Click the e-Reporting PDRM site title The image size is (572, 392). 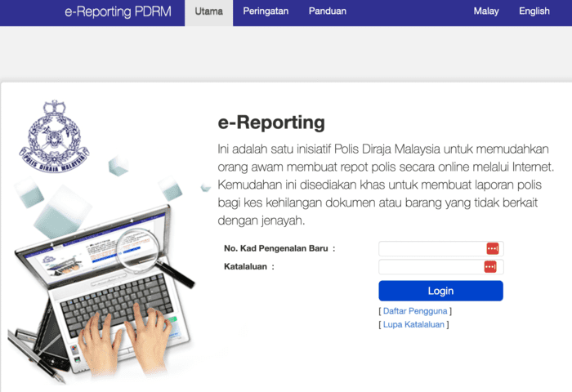pyautogui.click(x=118, y=11)
